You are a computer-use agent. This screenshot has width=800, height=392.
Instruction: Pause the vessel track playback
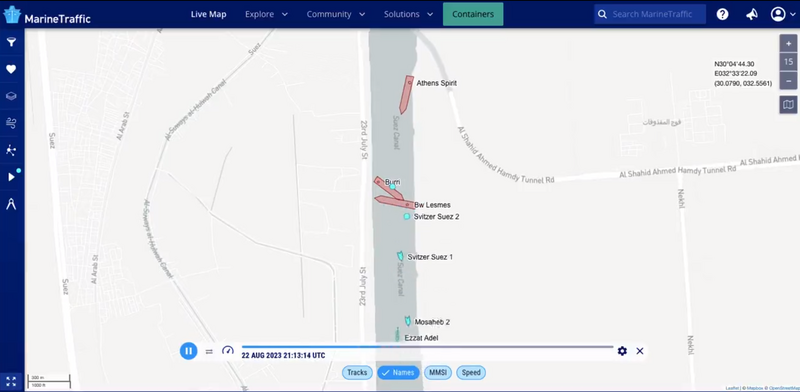[x=188, y=351]
